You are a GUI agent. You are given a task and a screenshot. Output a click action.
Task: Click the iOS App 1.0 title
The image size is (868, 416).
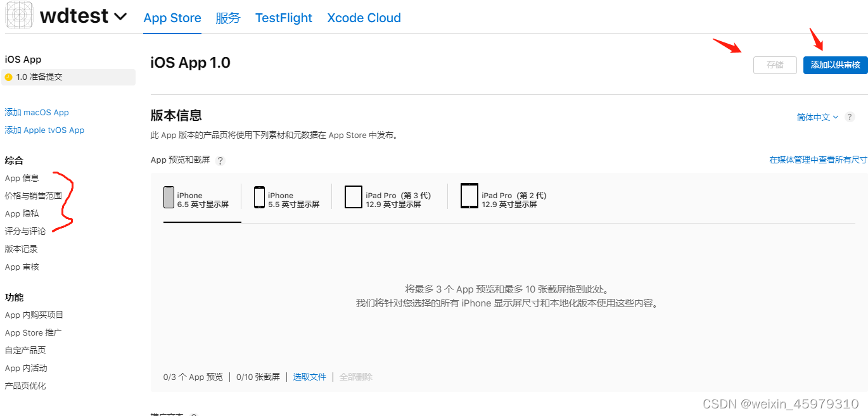tap(191, 63)
